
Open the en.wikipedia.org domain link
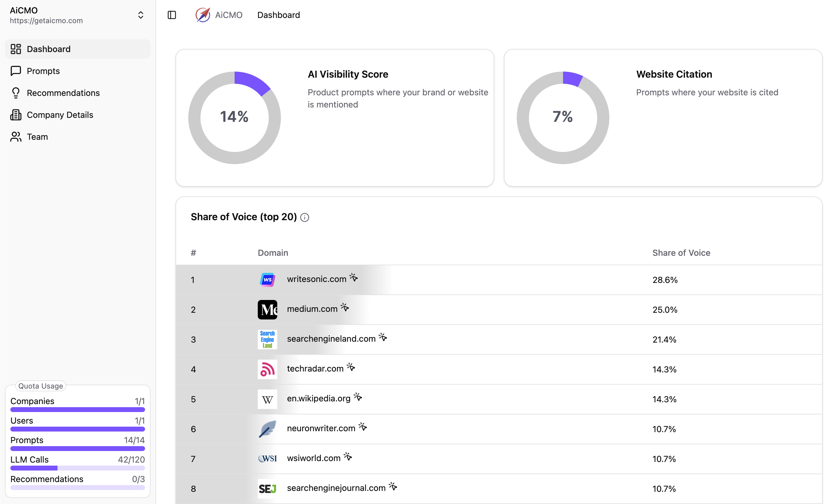pyautogui.click(x=319, y=399)
